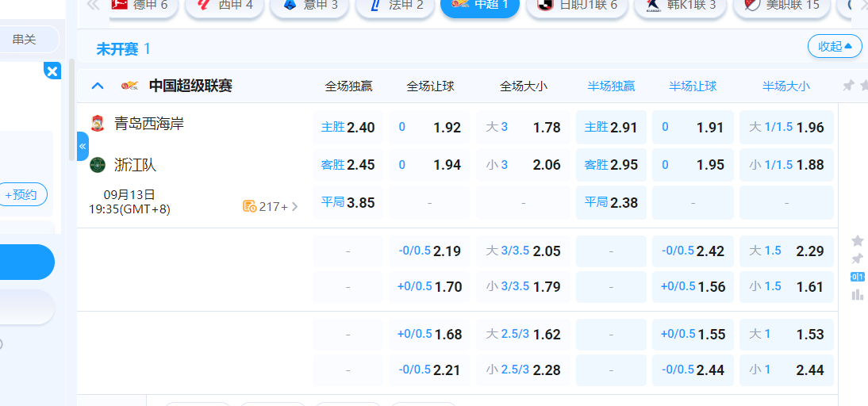868x406 pixels.
Task: Open the 串关 parlay tab
Action: coord(25,40)
